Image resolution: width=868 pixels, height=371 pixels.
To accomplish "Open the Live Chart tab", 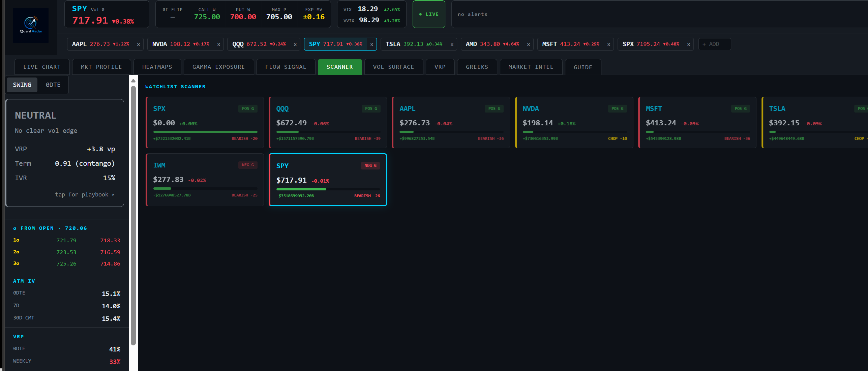I will 42,67.
